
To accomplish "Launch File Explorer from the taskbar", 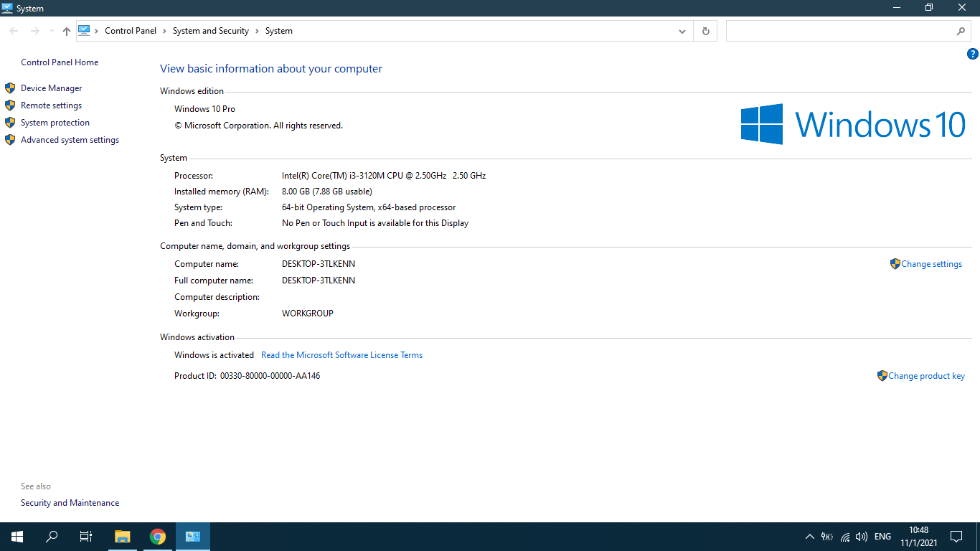I will (123, 537).
